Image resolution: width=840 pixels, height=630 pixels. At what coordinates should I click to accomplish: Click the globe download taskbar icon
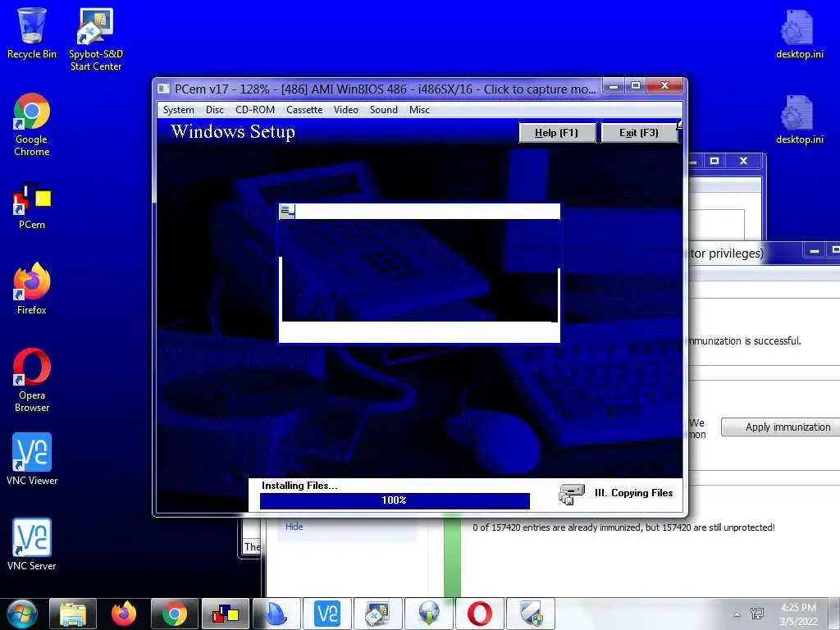pos(429,614)
